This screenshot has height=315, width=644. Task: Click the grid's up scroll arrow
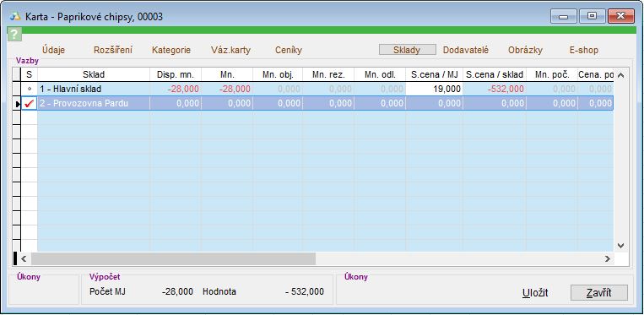tap(620, 75)
